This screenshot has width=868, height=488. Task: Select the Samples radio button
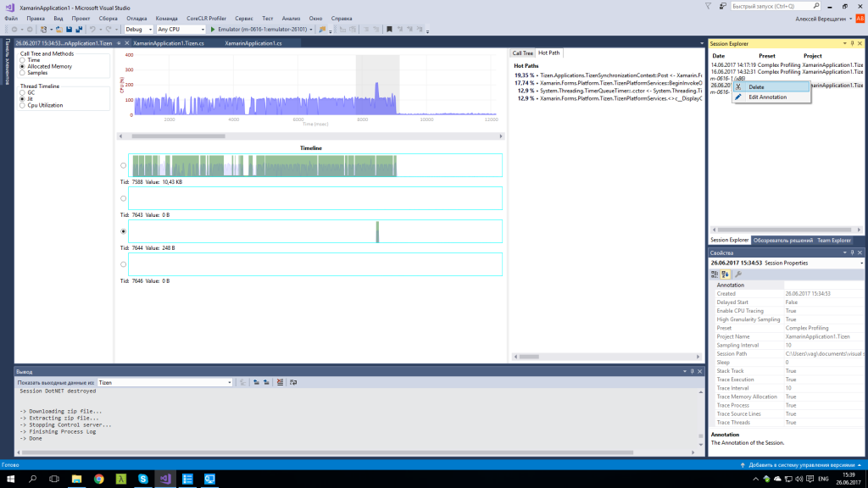point(23,73)
